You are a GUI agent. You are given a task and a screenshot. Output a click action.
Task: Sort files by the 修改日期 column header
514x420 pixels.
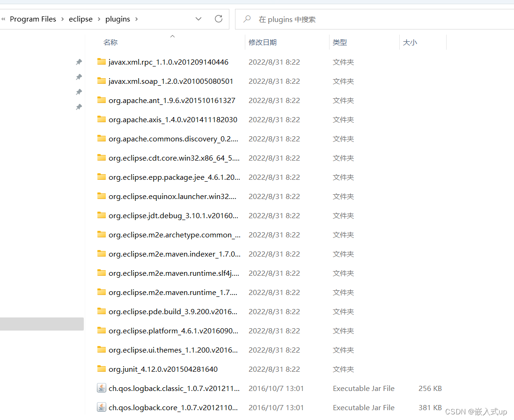(263, 42)
